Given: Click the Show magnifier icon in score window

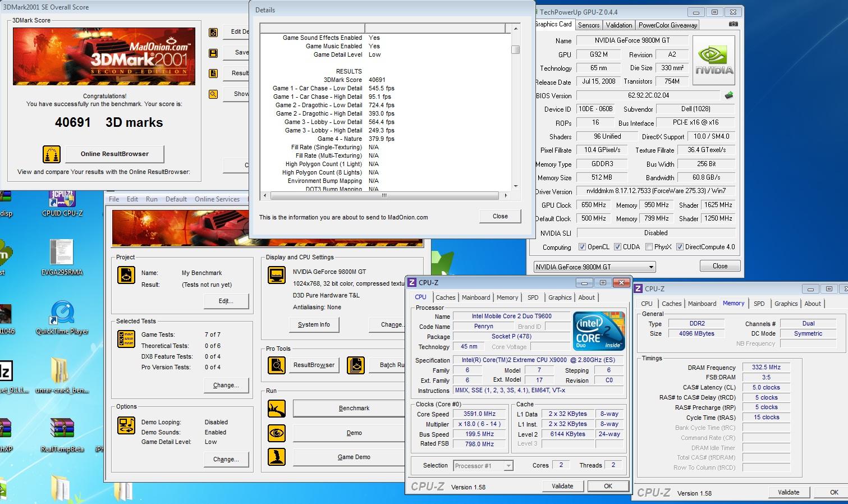Looking at the screenshot, I should [213, 94].
